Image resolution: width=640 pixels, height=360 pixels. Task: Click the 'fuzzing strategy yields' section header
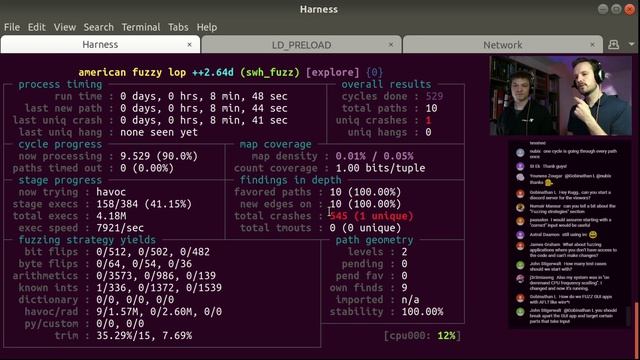(x=87, y=240)
